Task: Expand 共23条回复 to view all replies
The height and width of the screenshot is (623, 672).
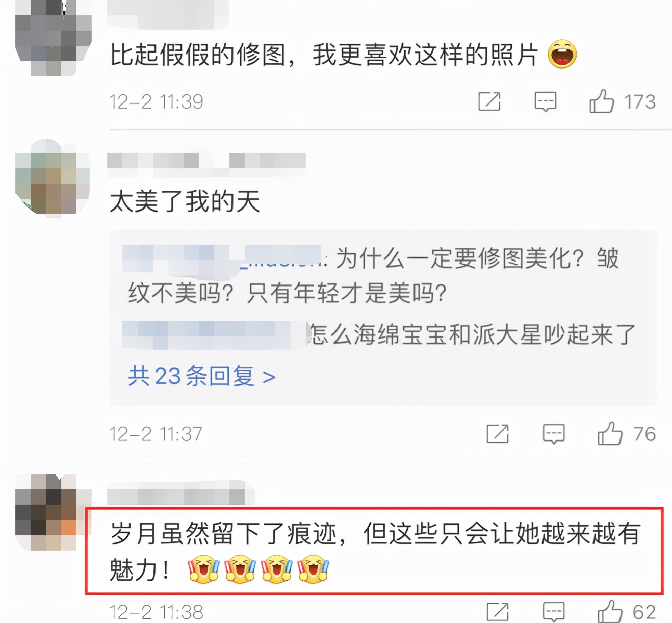Action: 202,376
